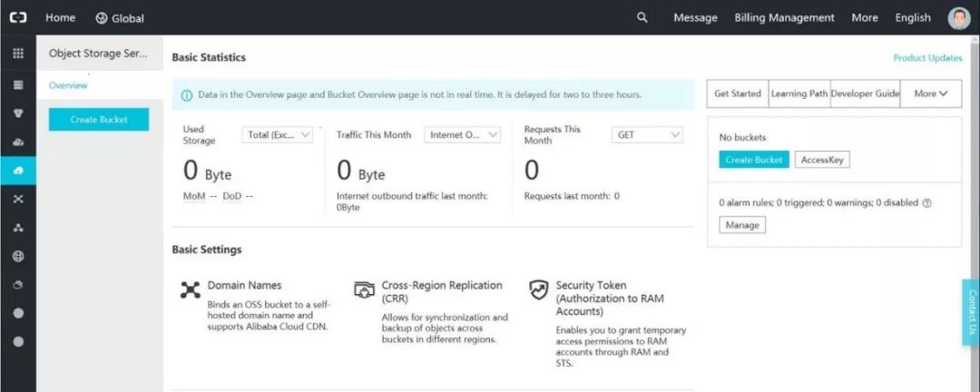Open the Billing Management menu

coord(784,17)
